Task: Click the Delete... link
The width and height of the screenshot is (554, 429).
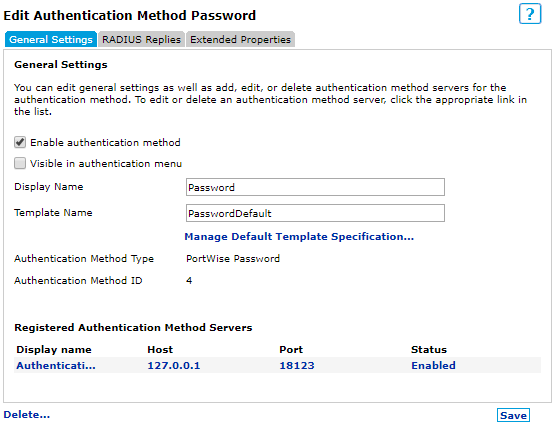Action: point(27,415)
